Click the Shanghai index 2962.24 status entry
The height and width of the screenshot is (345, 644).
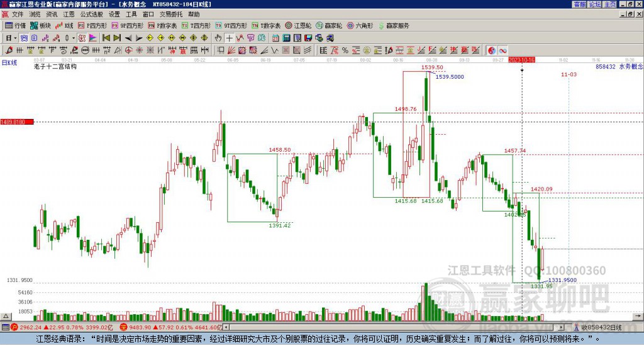pos(62,327)
